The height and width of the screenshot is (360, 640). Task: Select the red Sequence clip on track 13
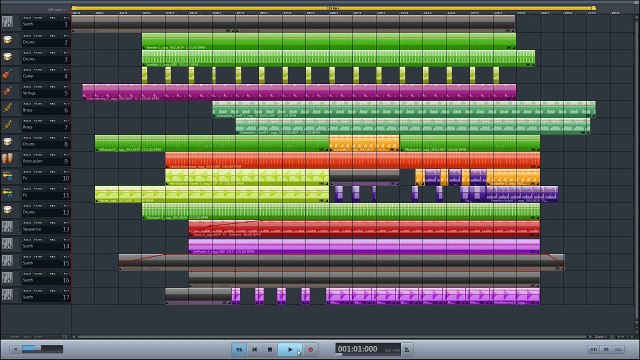(364, 229)
